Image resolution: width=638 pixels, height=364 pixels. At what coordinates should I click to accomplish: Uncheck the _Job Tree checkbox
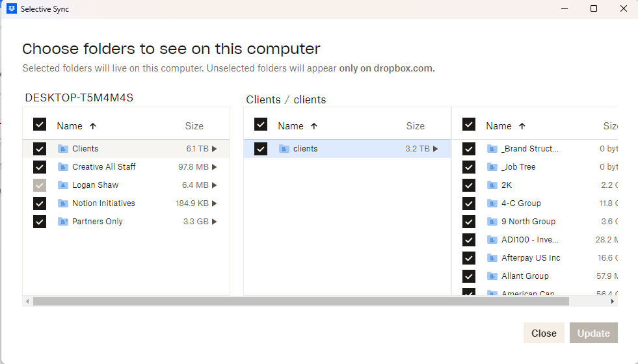(469, 167)
